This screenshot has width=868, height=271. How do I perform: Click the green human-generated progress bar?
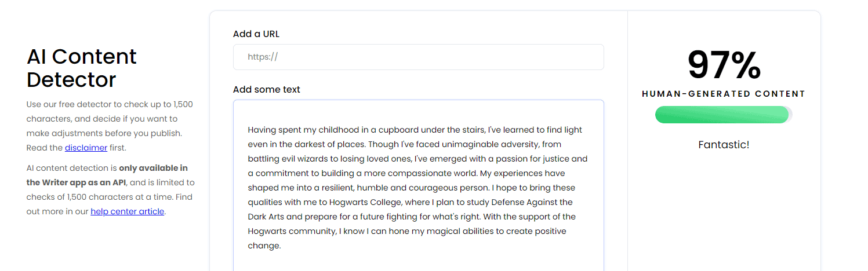tap(721, 115)
